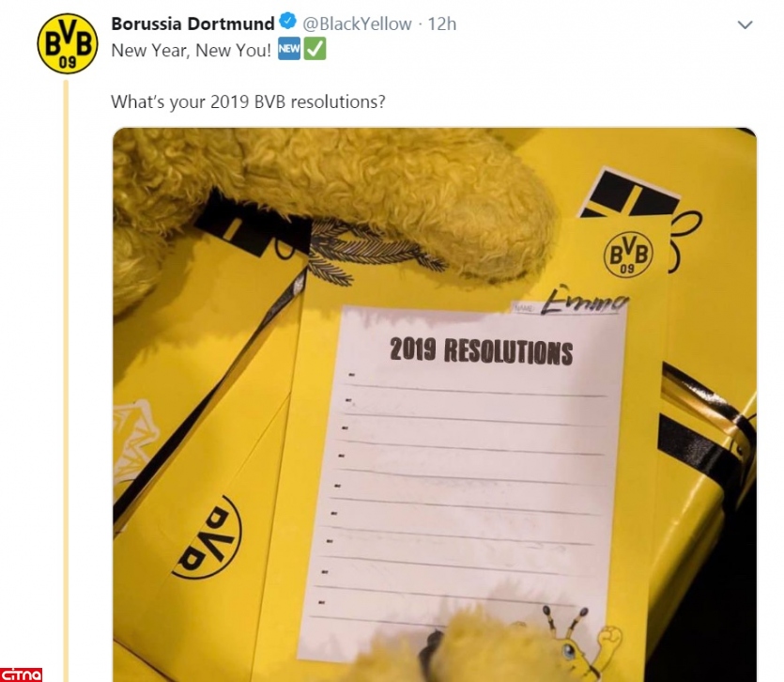Click the blue verified badge

288,22
